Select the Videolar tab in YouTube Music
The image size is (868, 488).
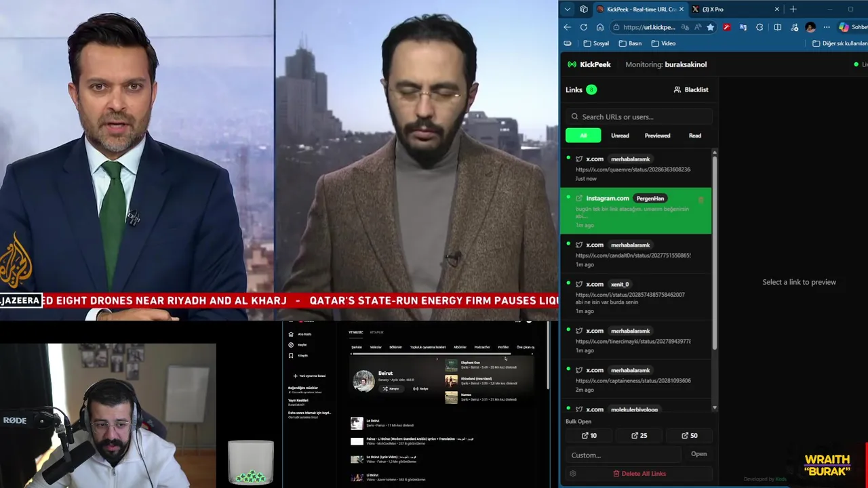376,347
